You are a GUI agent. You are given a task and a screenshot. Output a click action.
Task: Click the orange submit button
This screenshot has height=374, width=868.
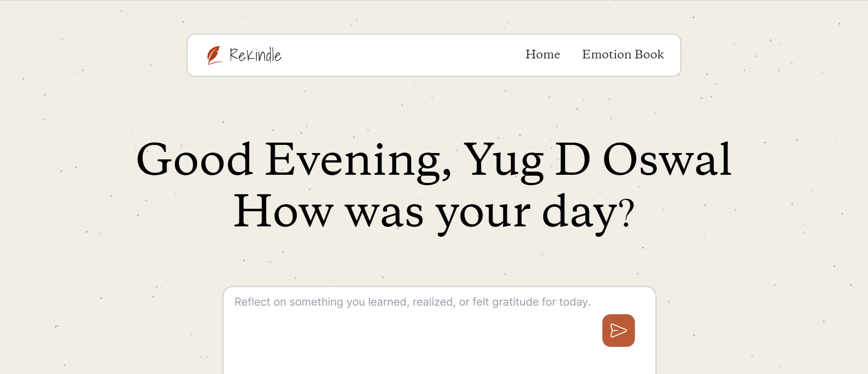618,331
